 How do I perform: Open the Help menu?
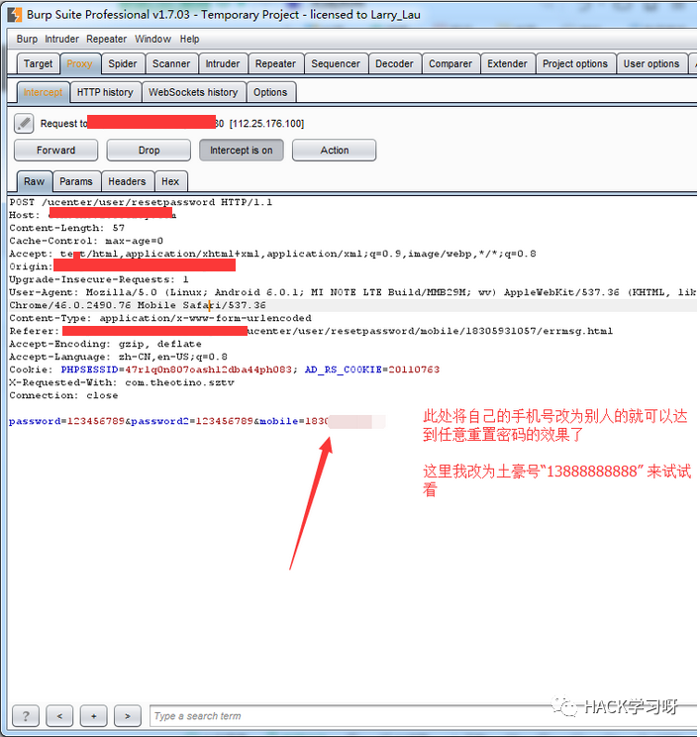click(x=189, y=39)
